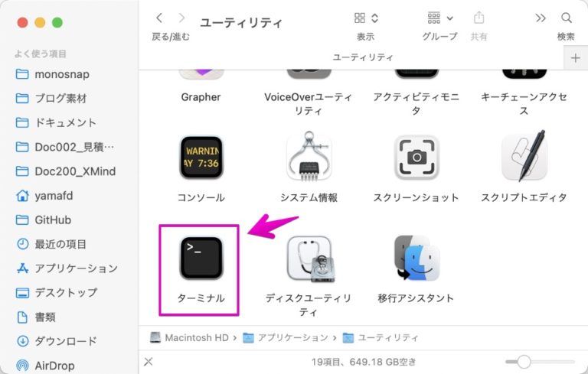Click the search magnifier icon
The image size is (588, 374).
coord(567,18)
